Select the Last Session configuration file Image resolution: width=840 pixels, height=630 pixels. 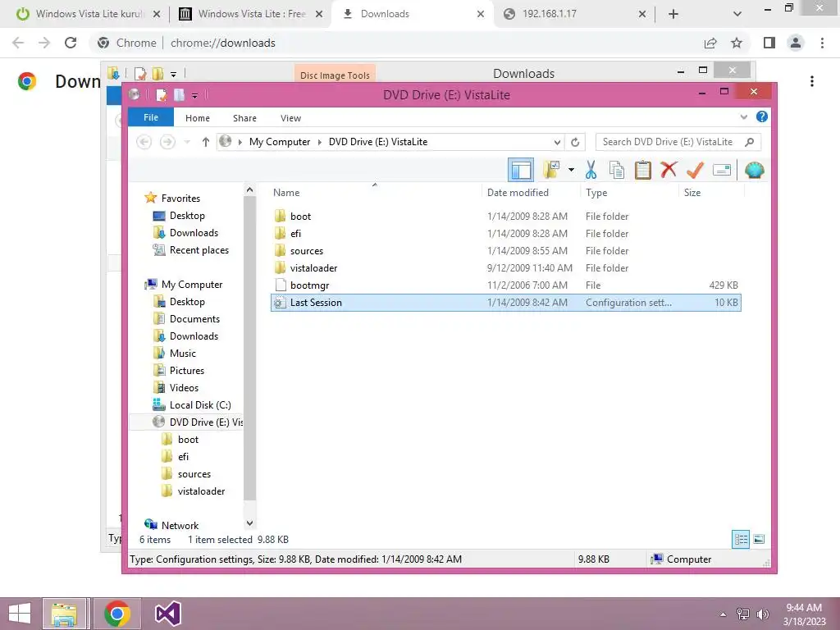(x=506, y=303)
